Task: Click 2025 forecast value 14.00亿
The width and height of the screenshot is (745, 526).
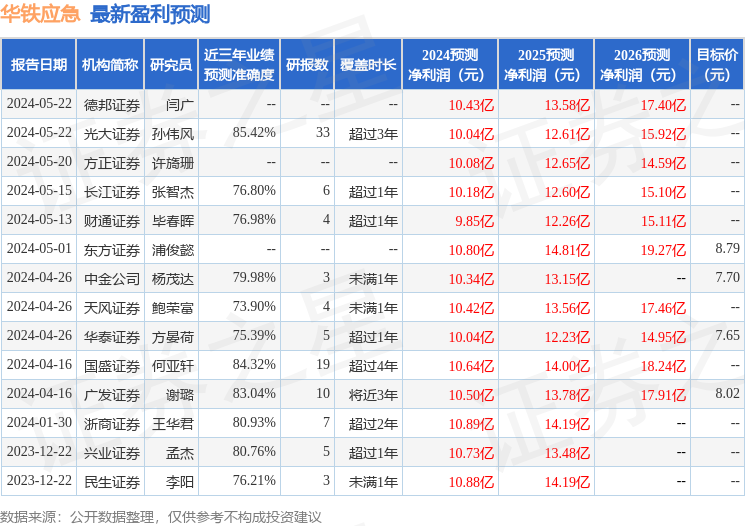Action: pos(567,366)
